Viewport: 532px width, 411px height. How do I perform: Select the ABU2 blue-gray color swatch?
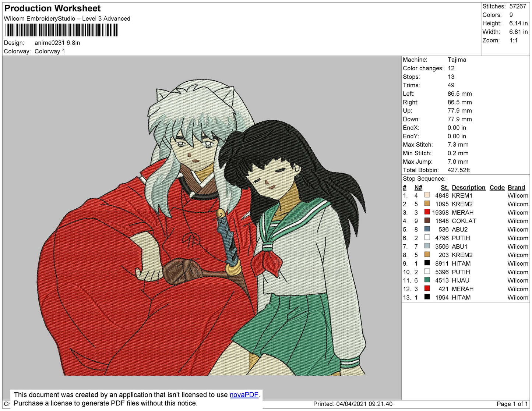click(x=427, y=229)
